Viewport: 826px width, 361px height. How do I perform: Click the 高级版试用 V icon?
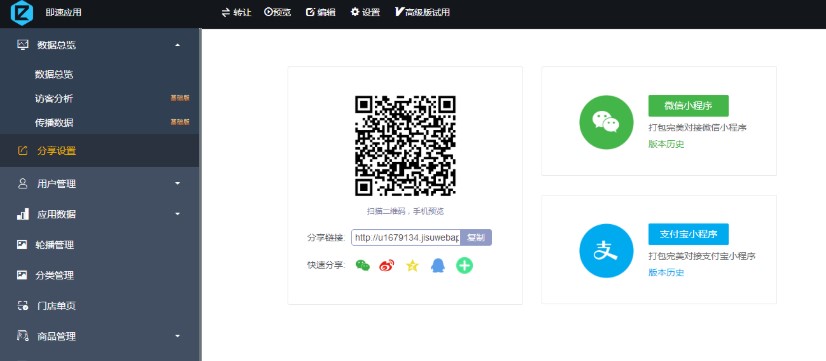pos(398,12)
